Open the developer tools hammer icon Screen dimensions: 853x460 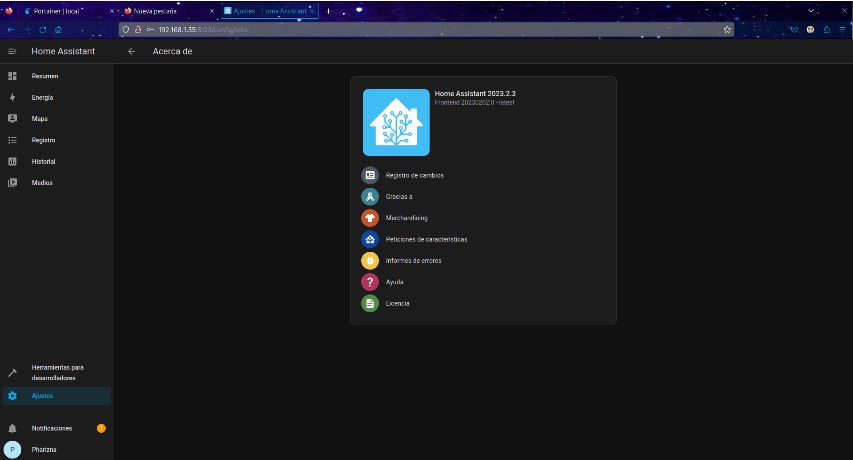(x=12, y=373)
